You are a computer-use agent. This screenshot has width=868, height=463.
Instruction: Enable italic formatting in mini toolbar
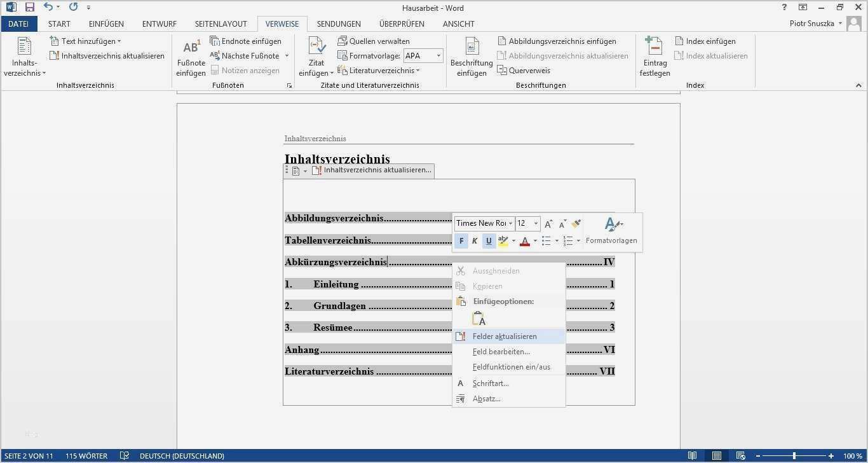475,240
